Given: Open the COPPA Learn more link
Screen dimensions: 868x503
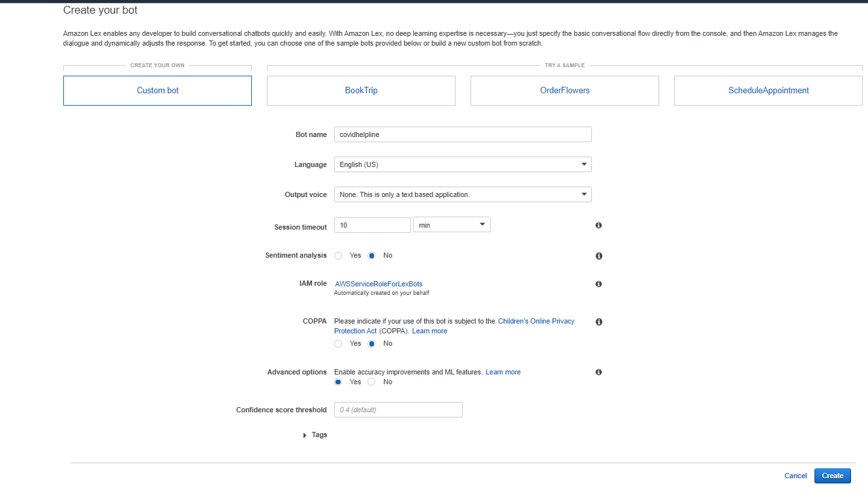Looking at the screenshot, I should 429,331.
